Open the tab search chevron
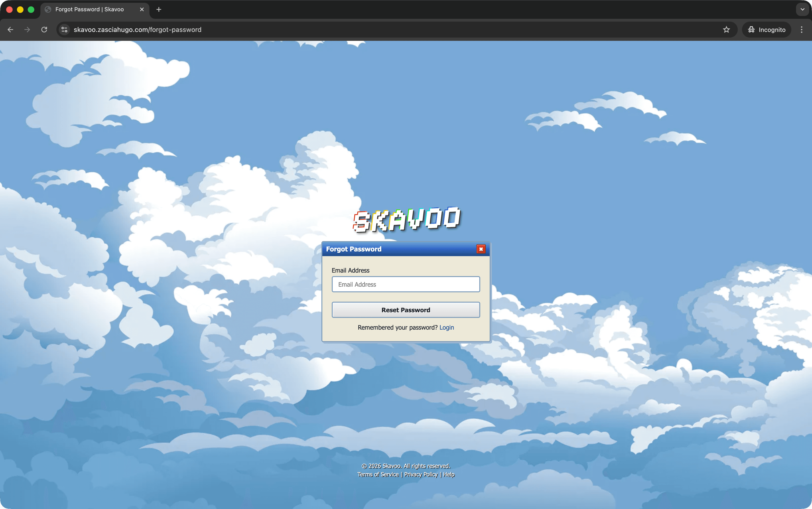 tap(803, 9)
